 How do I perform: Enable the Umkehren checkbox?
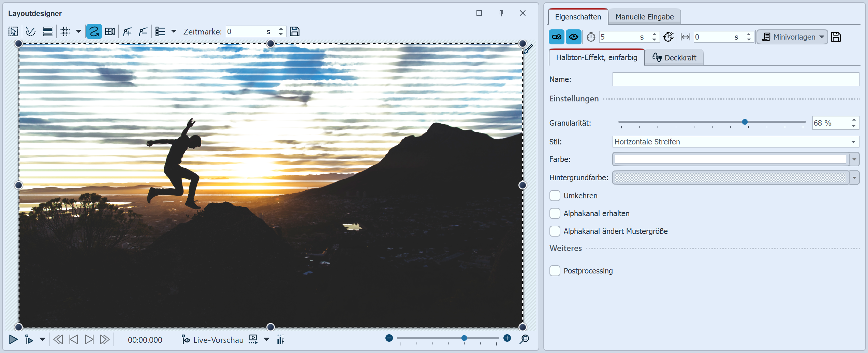pyautogui.click(x=555, y=196)
